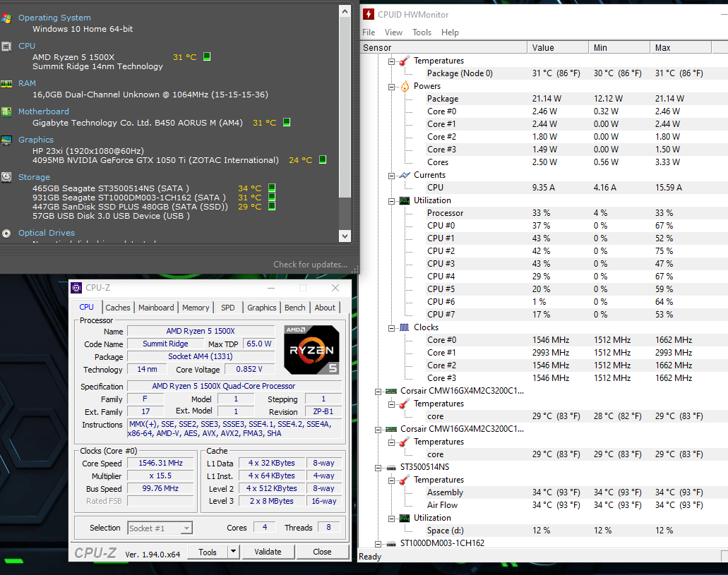
Task: Switch to the Bench tab in CPU-Z
Action: pyautogui.click(x=295, y=308)
